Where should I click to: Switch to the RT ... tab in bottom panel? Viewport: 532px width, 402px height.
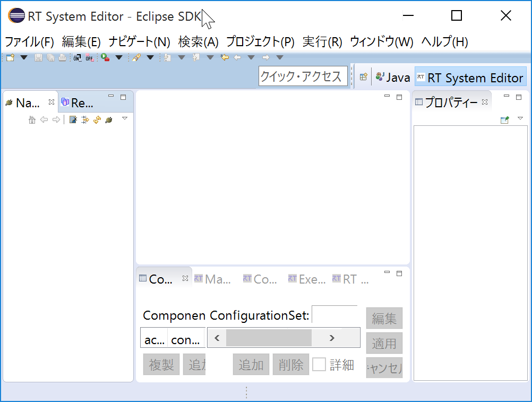(350, 279)
